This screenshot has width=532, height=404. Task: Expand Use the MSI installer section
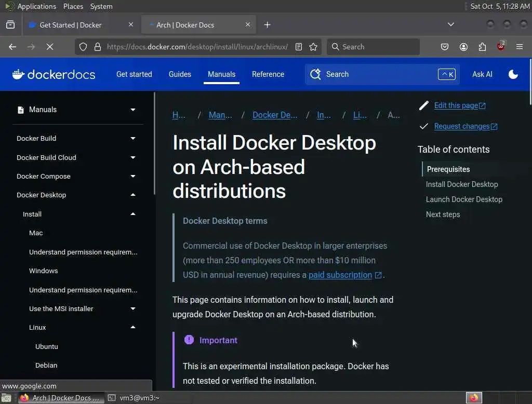[133, 308]
